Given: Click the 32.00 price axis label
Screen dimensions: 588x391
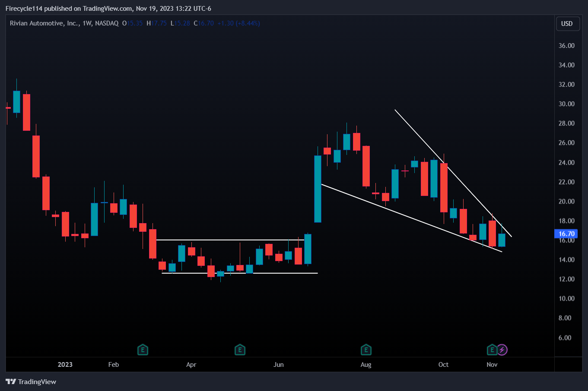Looking at the screenshot, I should [x=566, y=85].
